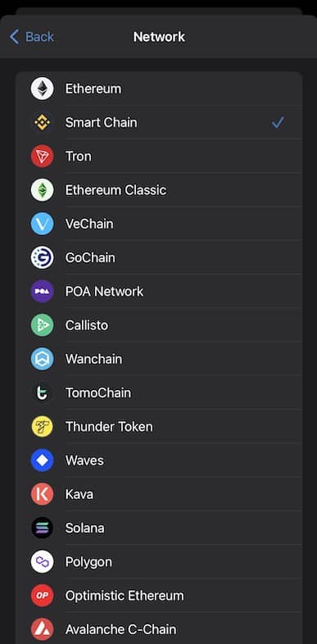The width and height of the screenshot is (317, 644).
Task: Choose Polygon as the active network
Action: tap(159, 561)
